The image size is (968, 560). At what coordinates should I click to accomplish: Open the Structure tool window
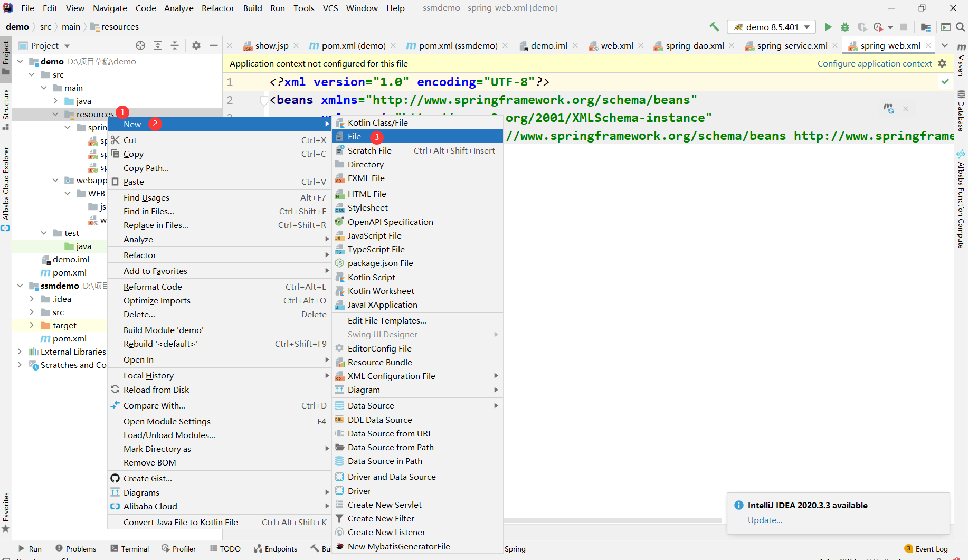(x=6, y=109)
